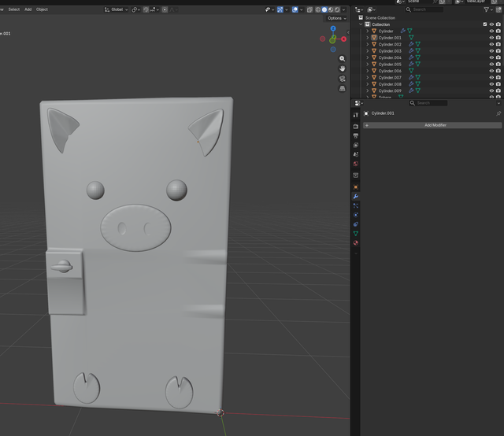Image resolution: width=504 pixels, height=436 pixels.
Task: Hide the Collection in viewport via eye icon
Action: tap(491, 24)
